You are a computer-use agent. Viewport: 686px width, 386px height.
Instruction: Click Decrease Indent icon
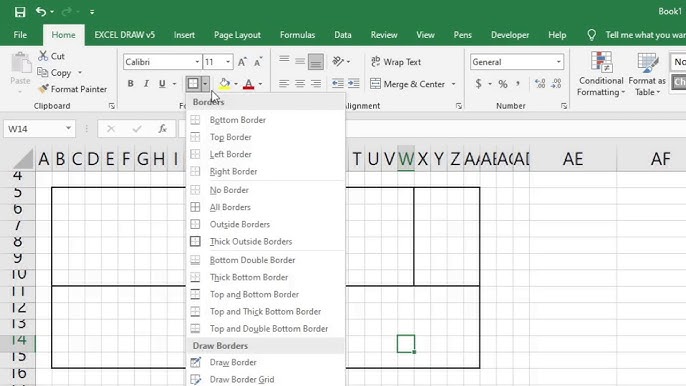pyautogui.click(x=337, y=84)
